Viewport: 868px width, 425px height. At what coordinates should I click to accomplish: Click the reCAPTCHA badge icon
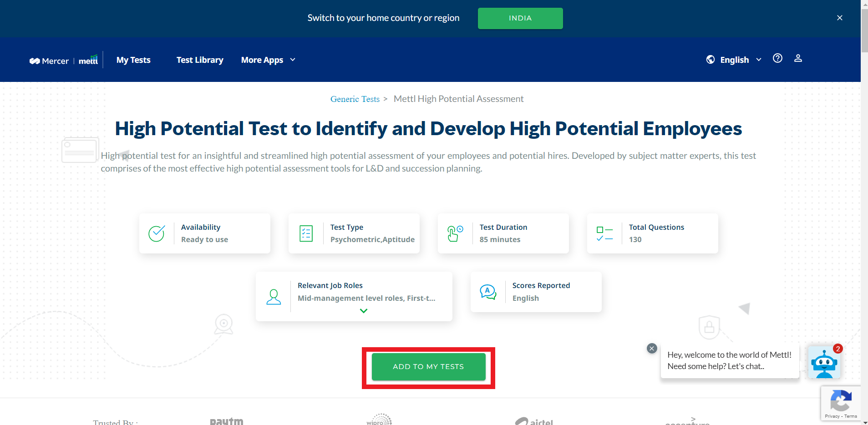[x=841, y=401]
